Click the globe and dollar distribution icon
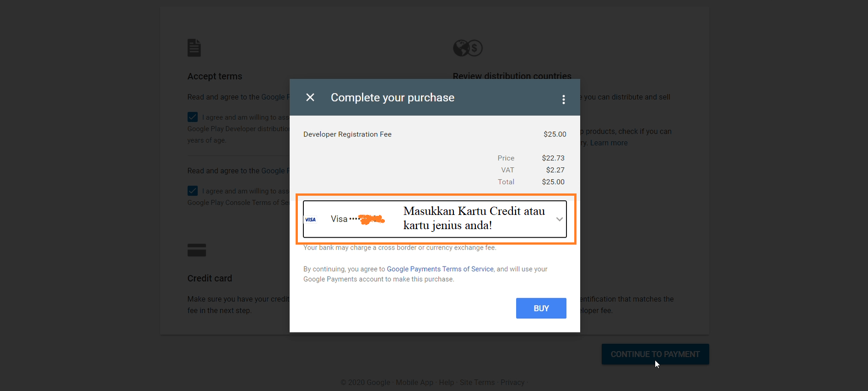This screenshot has width=868, height=391. pyautogui.click(x=468, y=48)
